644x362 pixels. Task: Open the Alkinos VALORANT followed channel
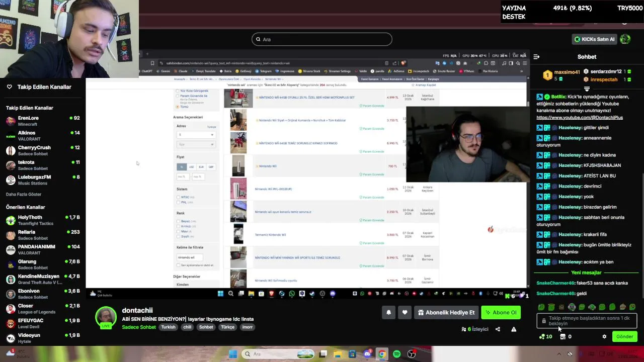[43, 136]
